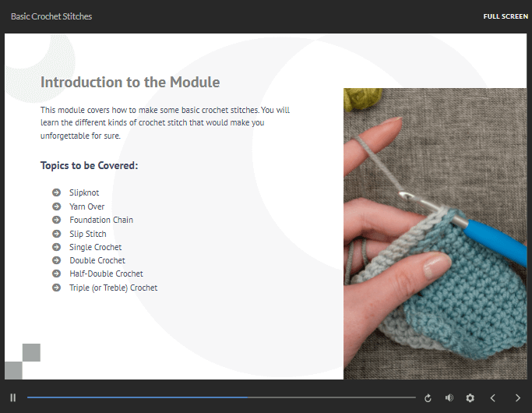Click the Half-Double Crochet bullet arrow icon

point(56,274)
